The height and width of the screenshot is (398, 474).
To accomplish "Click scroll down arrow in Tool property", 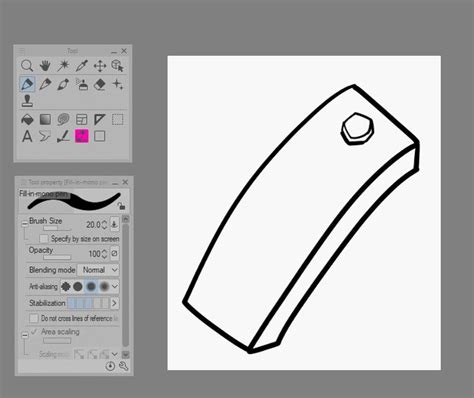I will (x=126, y=355).
